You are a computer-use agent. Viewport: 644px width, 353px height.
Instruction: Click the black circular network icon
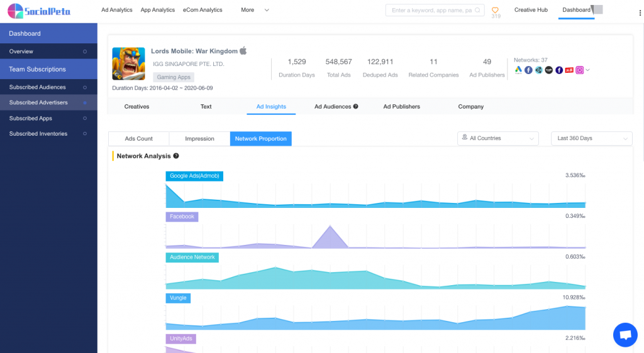[x=548, y=70]
